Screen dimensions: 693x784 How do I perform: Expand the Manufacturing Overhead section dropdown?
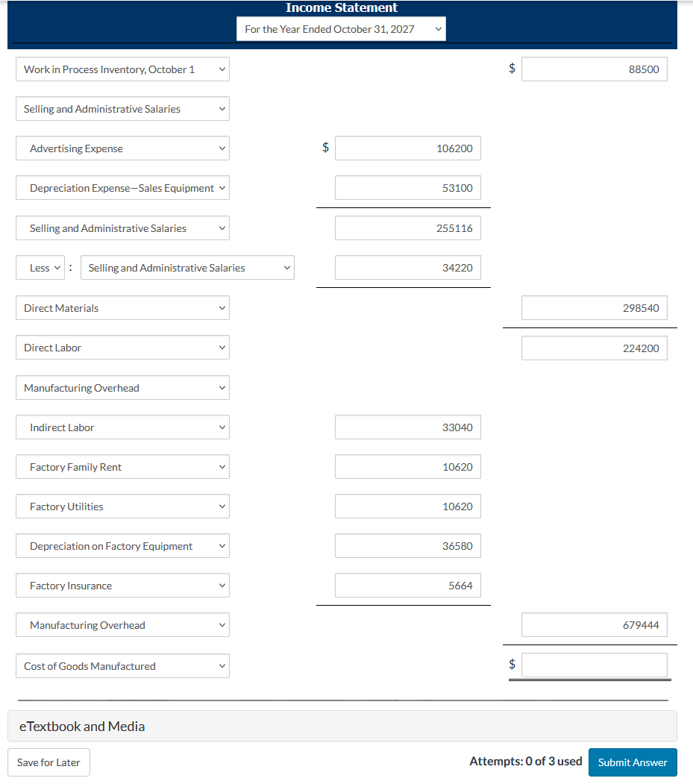click(122, 387)
